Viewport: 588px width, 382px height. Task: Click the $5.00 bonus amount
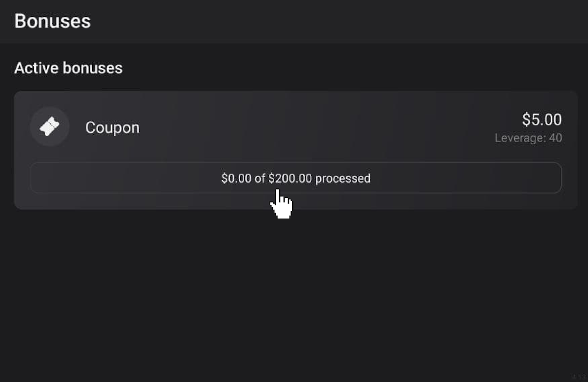[542, 120]
